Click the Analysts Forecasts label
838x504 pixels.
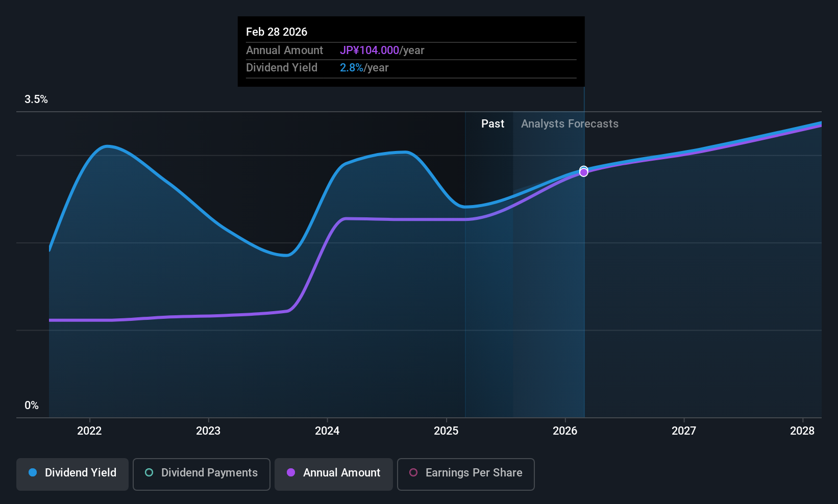point(570,124)
